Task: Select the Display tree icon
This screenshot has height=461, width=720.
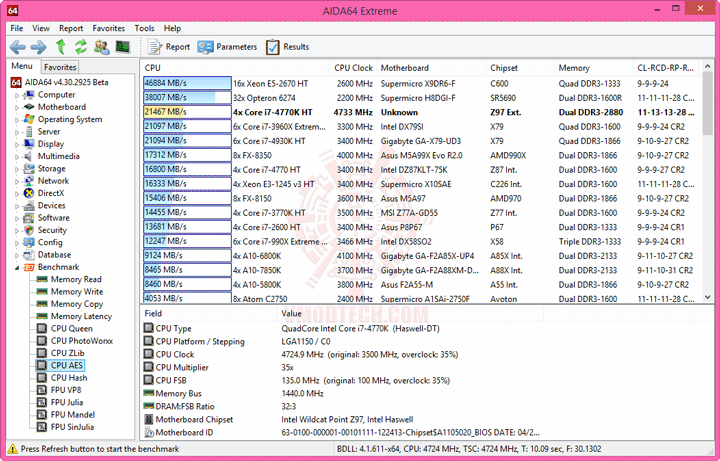Action: pos(29,144)
